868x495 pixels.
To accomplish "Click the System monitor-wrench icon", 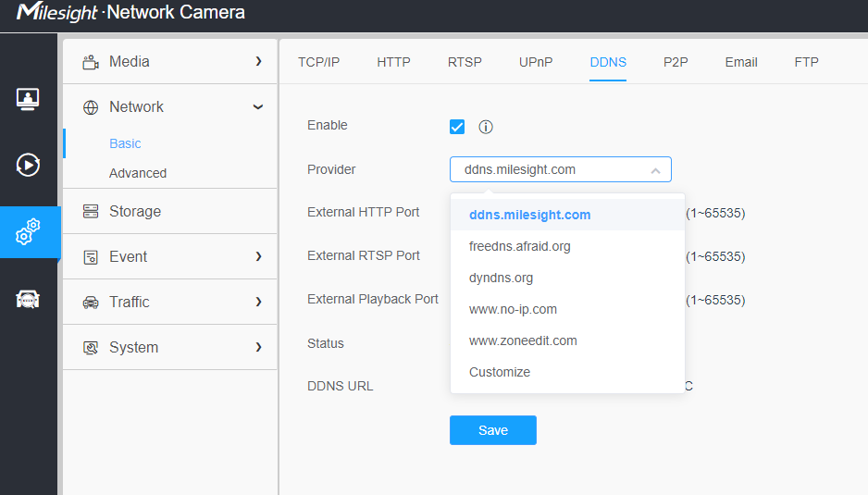I will point(91,348).
